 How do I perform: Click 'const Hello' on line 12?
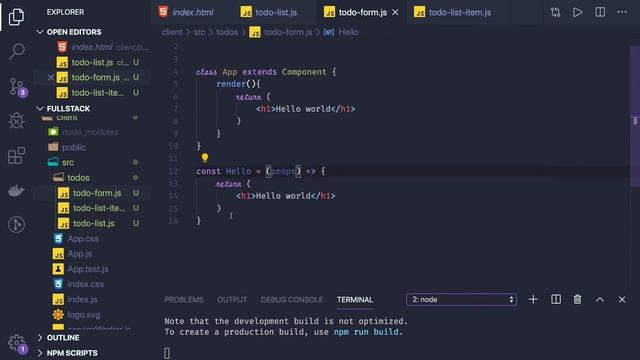223,171
